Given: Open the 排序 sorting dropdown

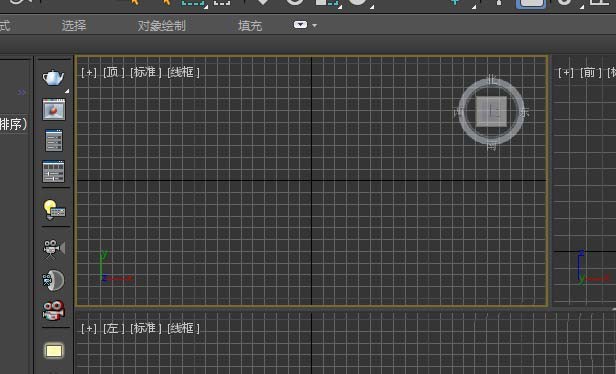Looking at the screenshot, I should (x=14, y=125).
